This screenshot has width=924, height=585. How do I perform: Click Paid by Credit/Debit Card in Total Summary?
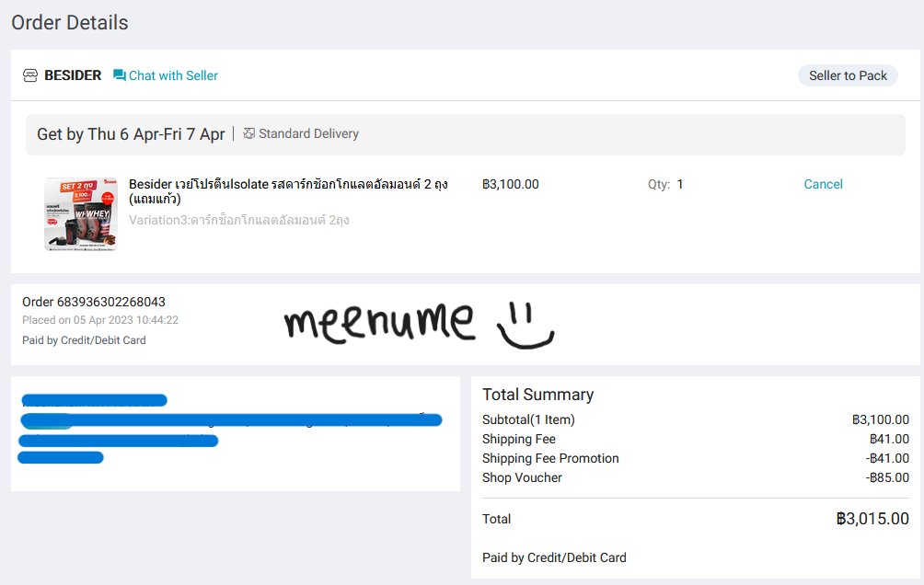[554, 557]
